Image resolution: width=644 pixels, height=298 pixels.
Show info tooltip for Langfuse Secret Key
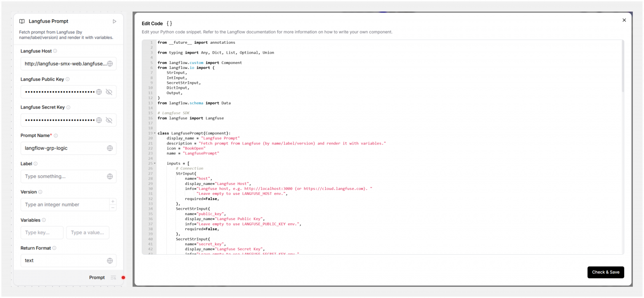69,107
